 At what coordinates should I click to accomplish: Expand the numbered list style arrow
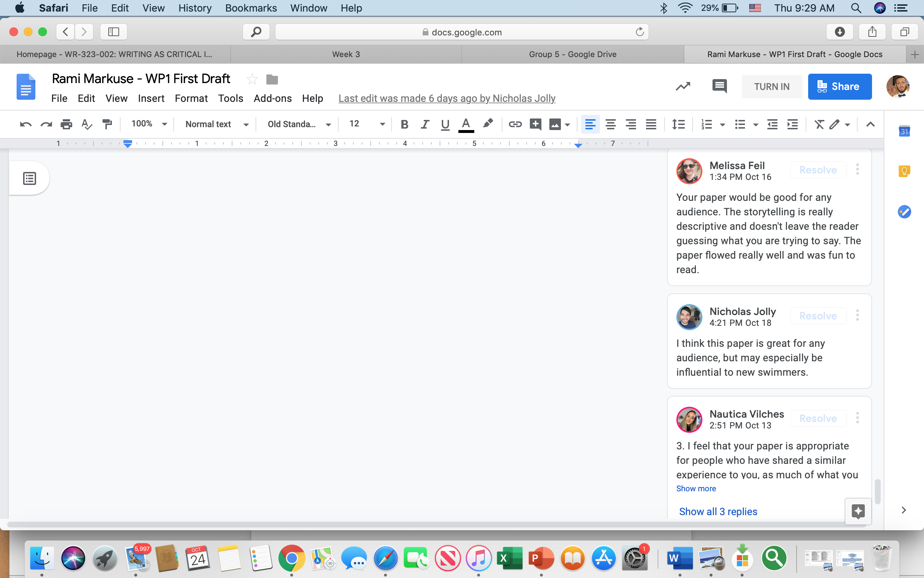pyautogui.click(x=722, y=125)
